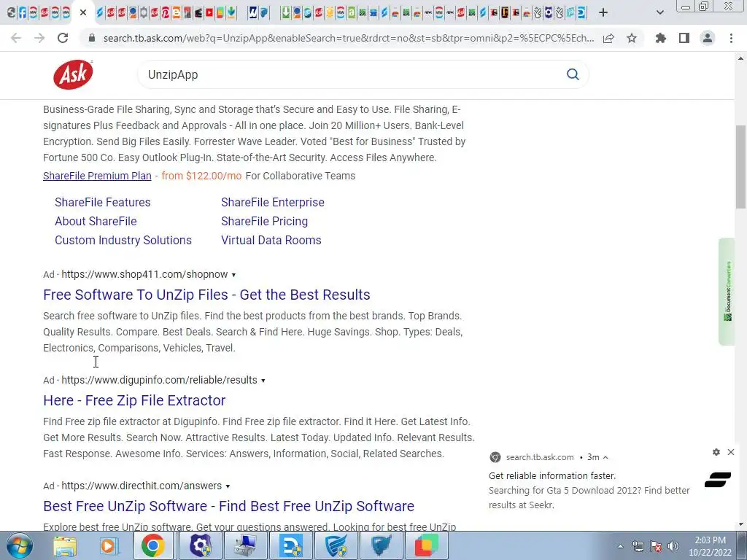Switch to the YouTube browser tab

(209, 12)
